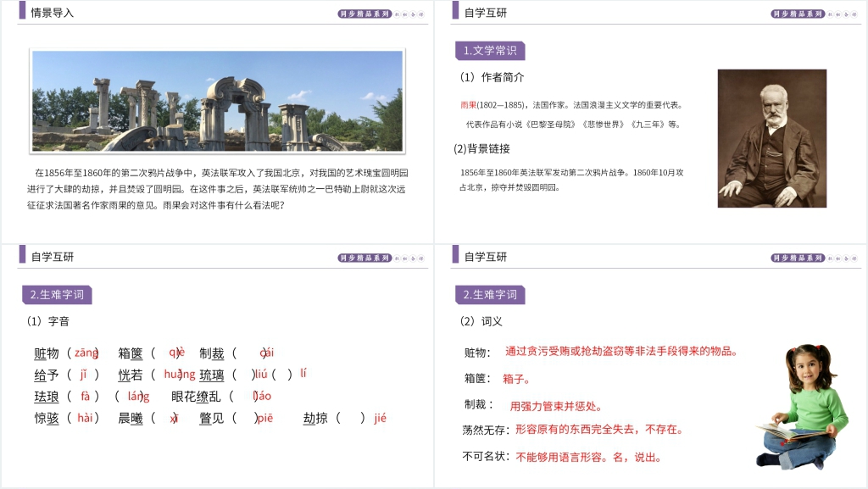Click the girl reading a book image
868x489 pixels.
[802, 406]
